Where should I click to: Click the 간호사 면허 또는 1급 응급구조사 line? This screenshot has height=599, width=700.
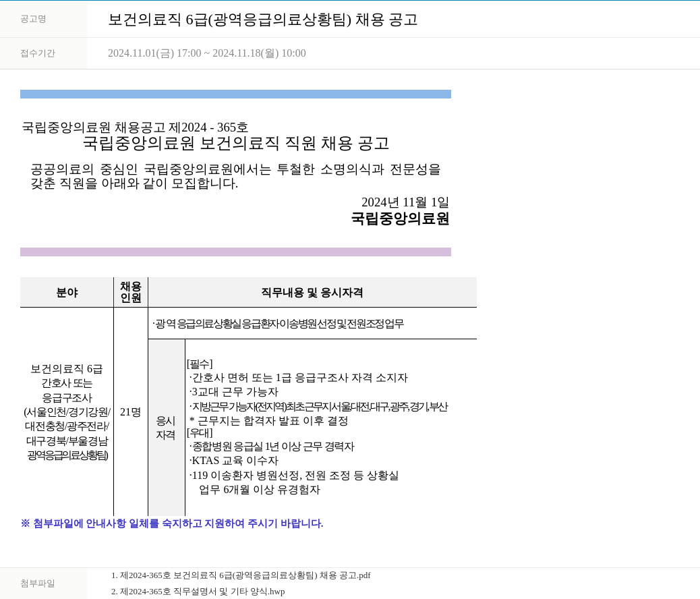coord(298,378)
